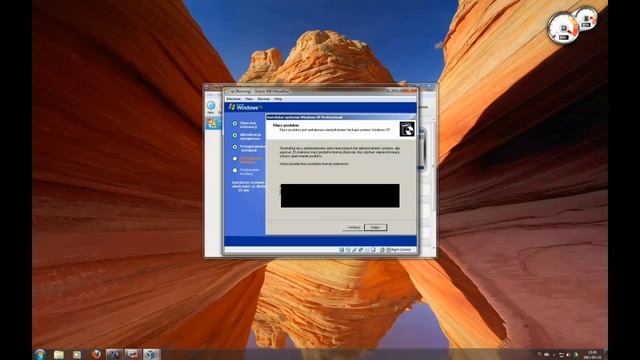
Task: Open the Devices menu in VirtualBox
Action: point(264,99)
